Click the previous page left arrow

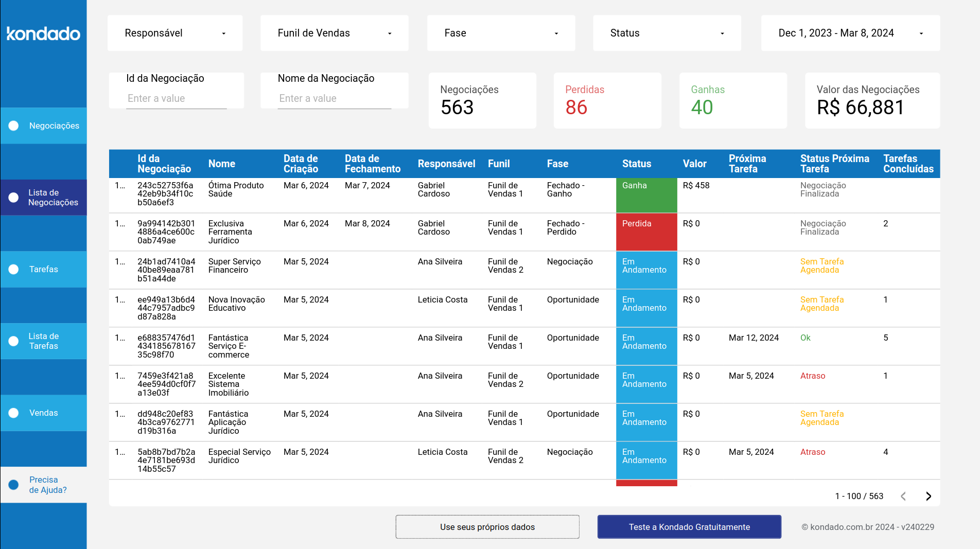903,496
